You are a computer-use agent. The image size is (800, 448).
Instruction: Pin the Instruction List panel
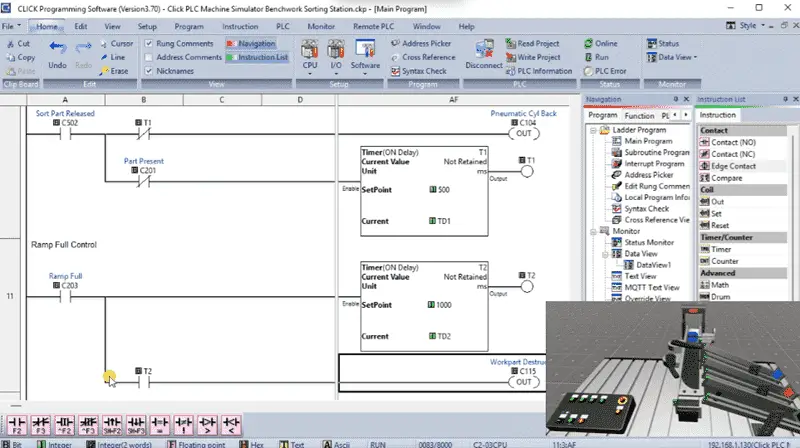click(x=786, y=99)
